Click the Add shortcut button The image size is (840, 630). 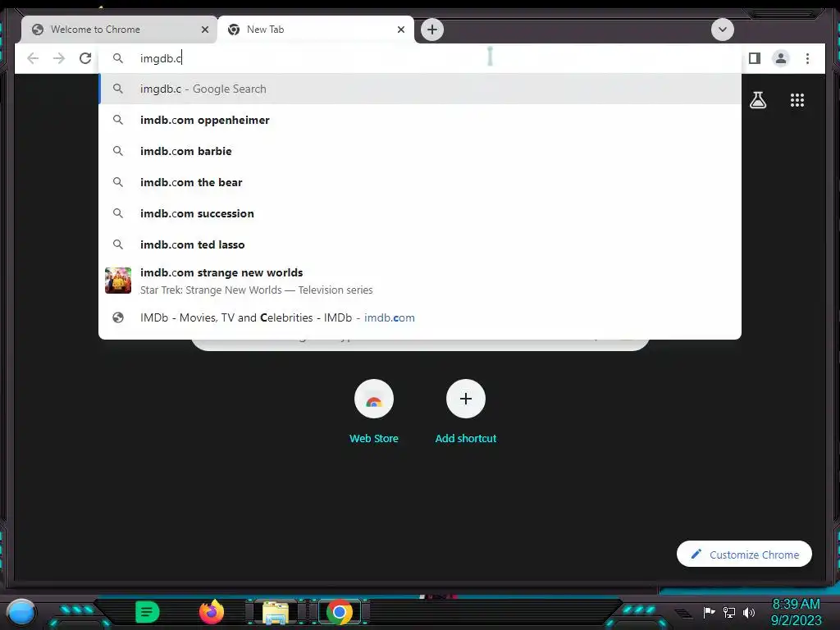(466, 412)
